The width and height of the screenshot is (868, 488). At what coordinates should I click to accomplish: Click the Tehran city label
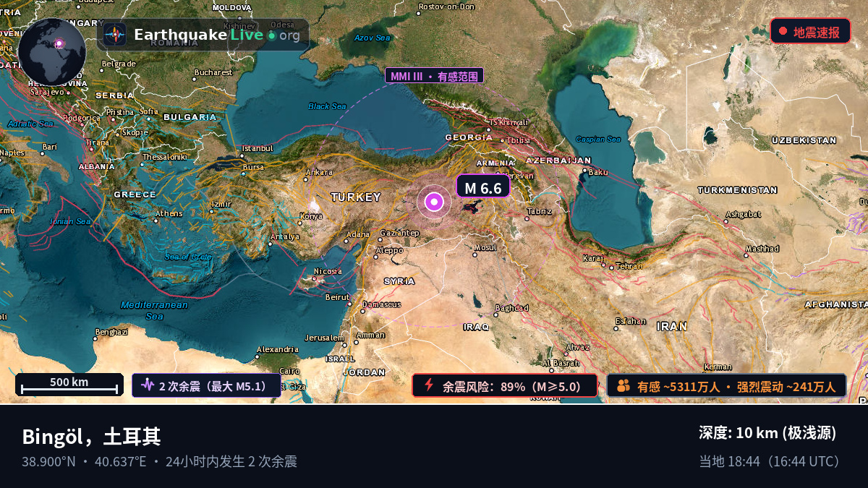click(x=629, y=266)
